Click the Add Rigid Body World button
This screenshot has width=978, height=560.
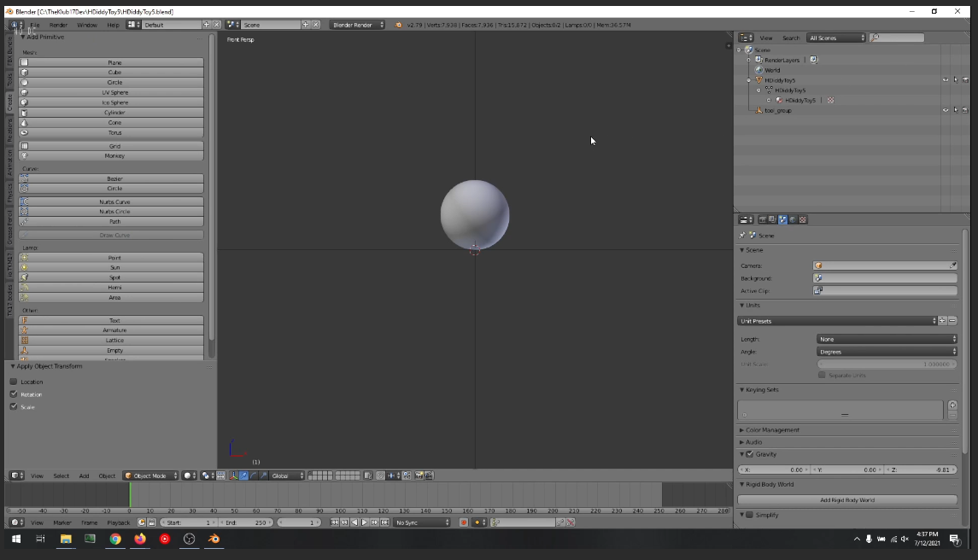(847, 500)
